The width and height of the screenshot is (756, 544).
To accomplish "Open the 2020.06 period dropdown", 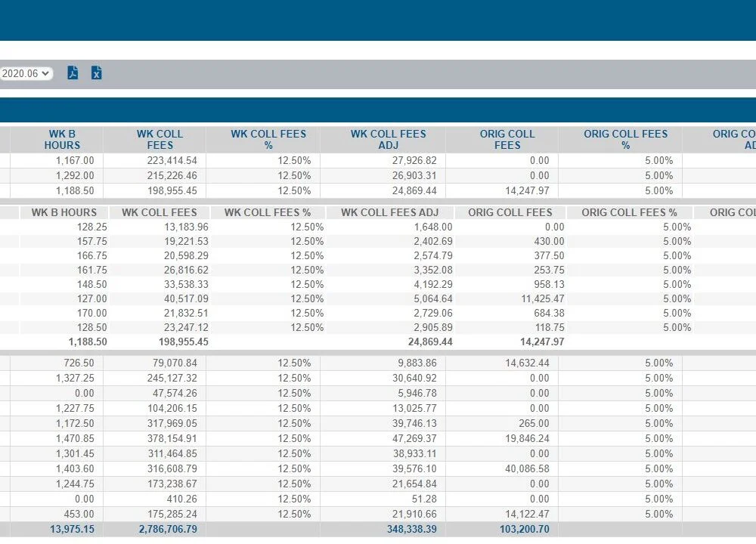I will point(26,73).
